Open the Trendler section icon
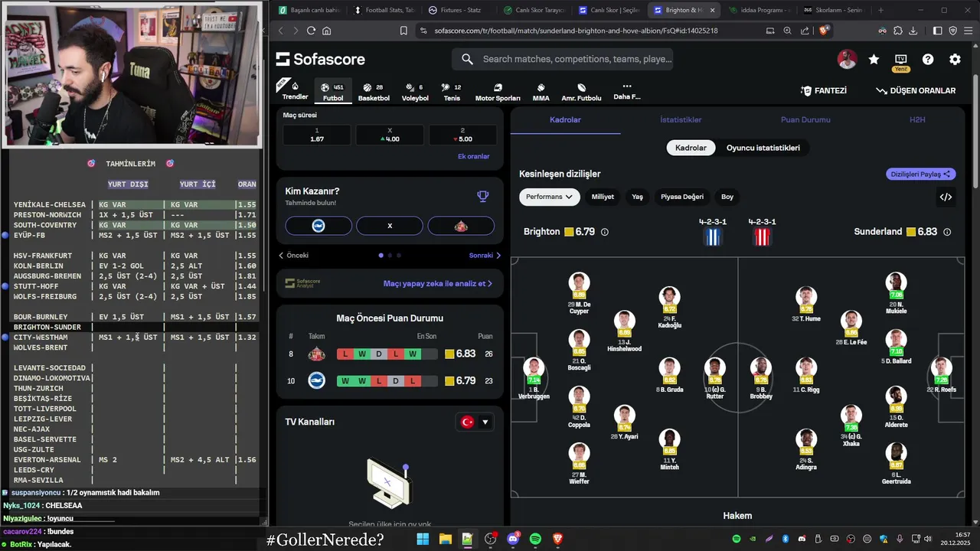The image size is (980, 551). (295, 90)
